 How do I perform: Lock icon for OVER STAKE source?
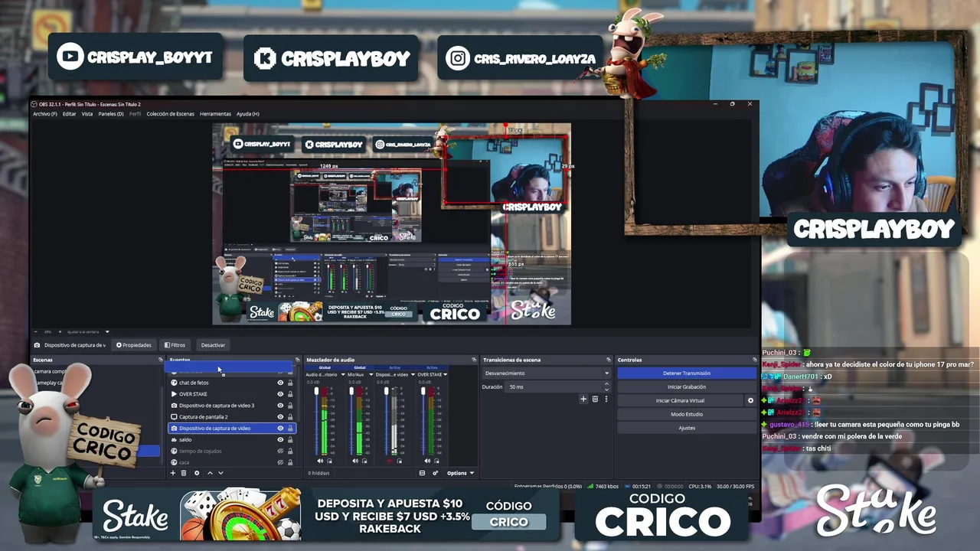click(x=290, y=394)
